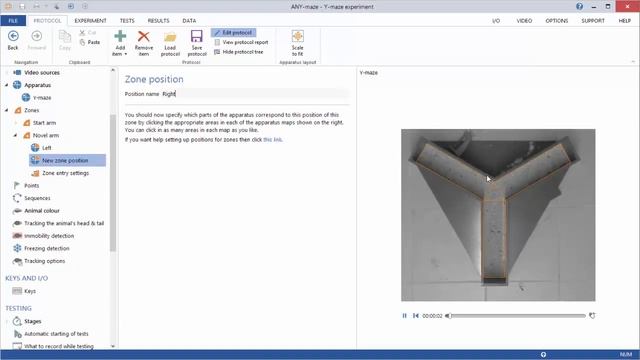This screenshot has height=360, width=640.
Task: Open Tracking the animal's head & tail
Action: coord(58,223)
